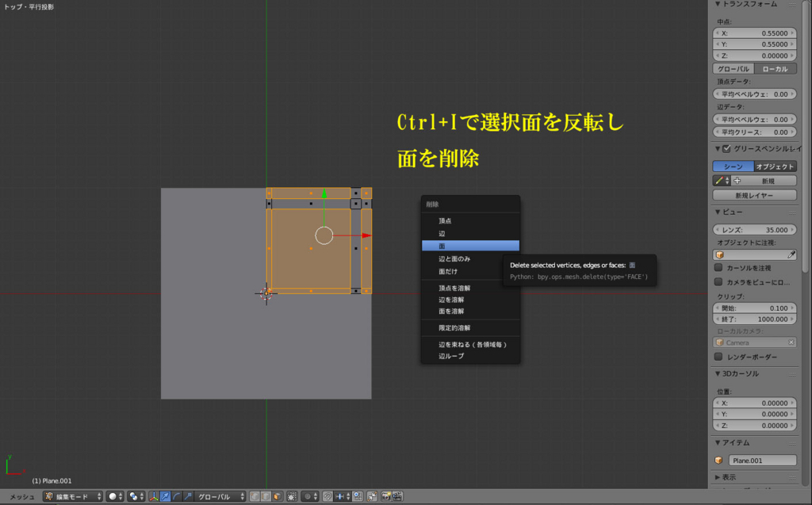The image size is (812, 505).
Task: Click the green Y-axis manipulator arrow
Action: pyautogui.click(x=324, y=193)
